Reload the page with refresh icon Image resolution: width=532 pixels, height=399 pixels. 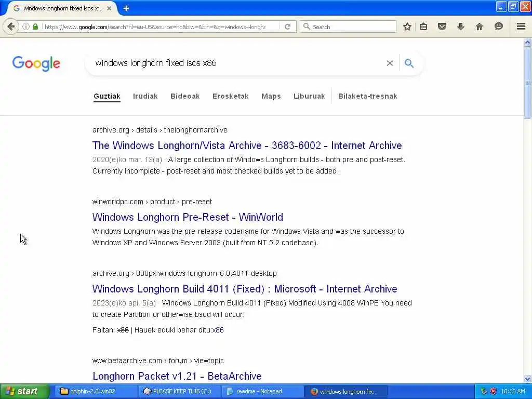[x=287, y=26]
